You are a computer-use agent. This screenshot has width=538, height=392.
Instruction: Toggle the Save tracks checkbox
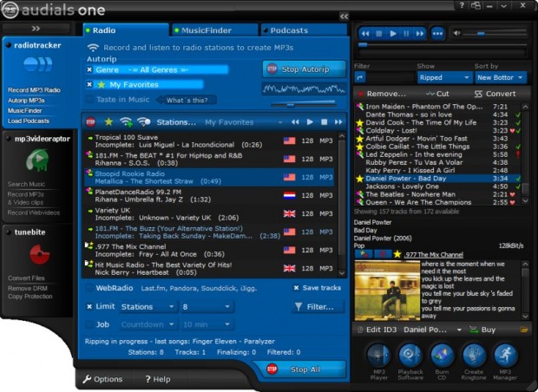tap(295, 287)
